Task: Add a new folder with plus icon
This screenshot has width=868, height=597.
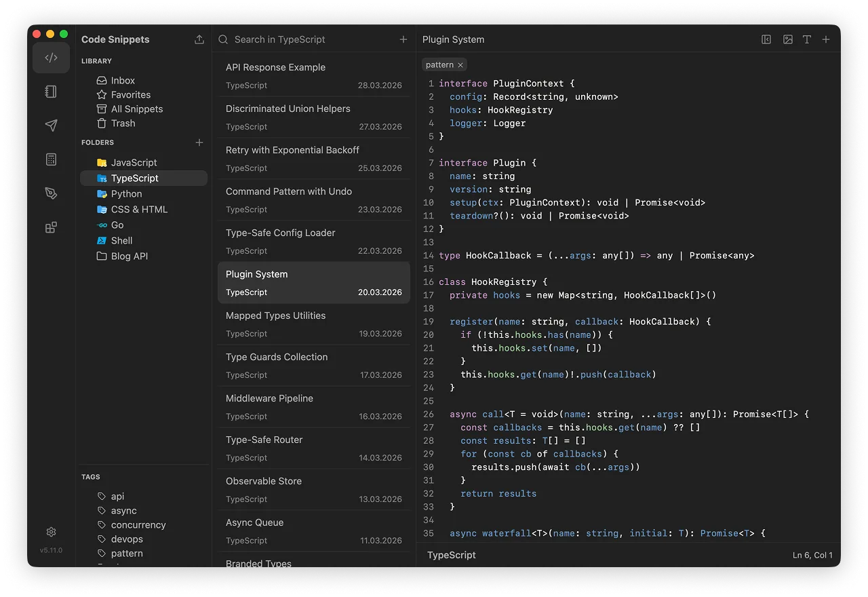Action: tap(199, 142)
